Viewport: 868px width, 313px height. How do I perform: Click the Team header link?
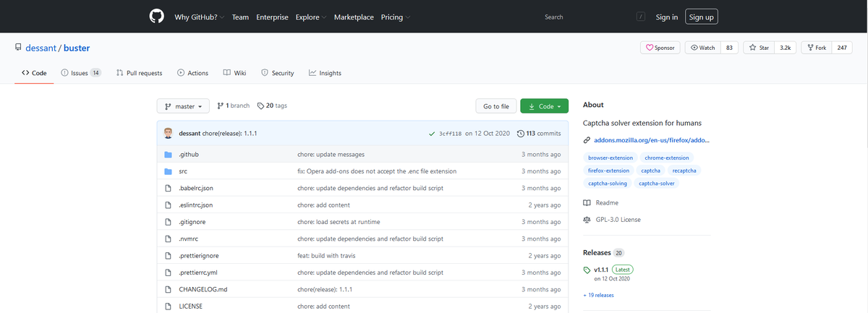(x=241, y=17)
